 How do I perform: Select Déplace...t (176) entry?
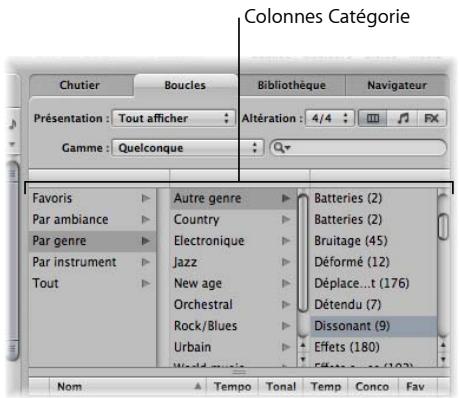point(373,284)
